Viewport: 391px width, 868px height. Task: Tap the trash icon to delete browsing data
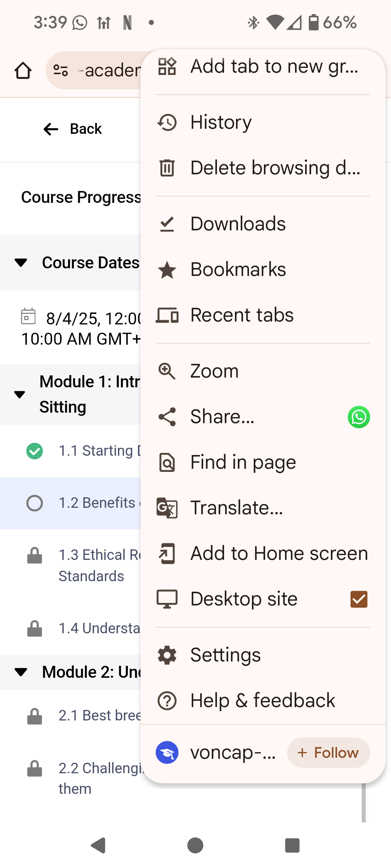tap(167, 168)
